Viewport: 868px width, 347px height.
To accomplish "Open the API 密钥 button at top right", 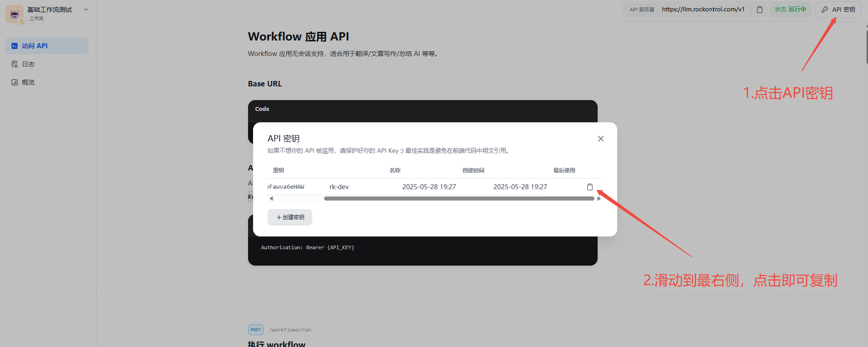I will pos(838,10).
